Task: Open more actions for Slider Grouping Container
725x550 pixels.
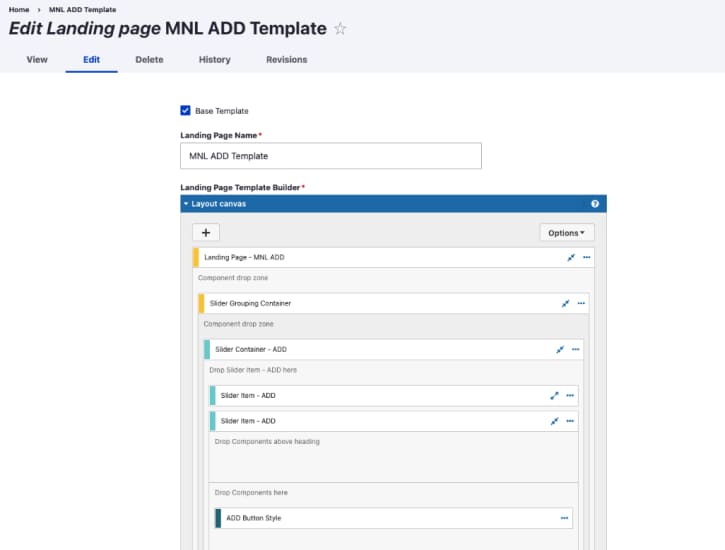Action: 581,304
